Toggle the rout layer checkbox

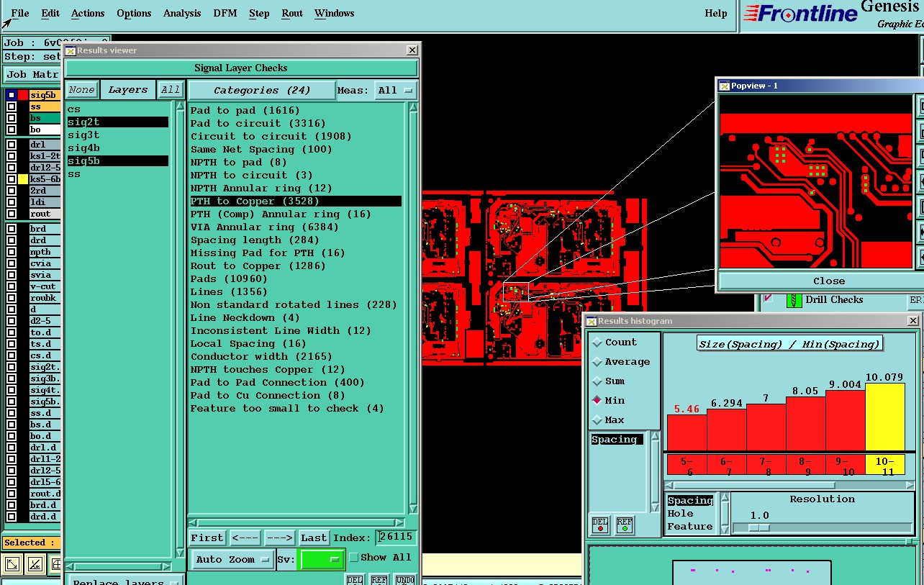(x=12, y=214)
